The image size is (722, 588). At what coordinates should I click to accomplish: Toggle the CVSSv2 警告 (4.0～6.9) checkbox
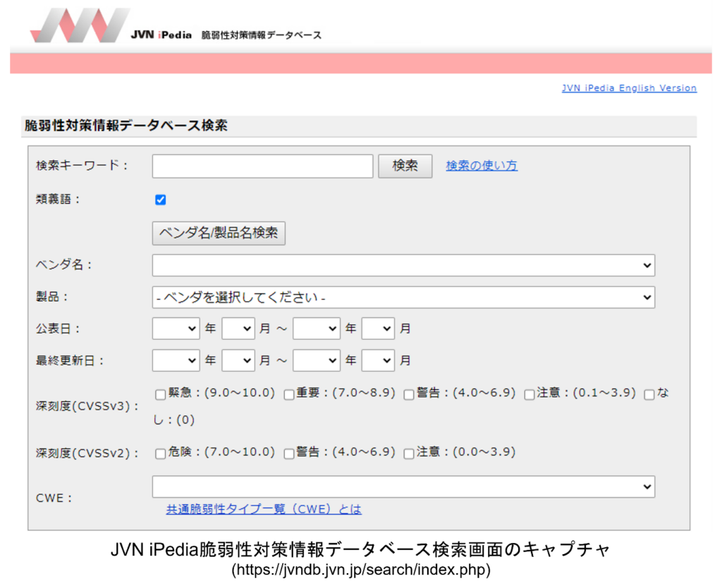289,454
